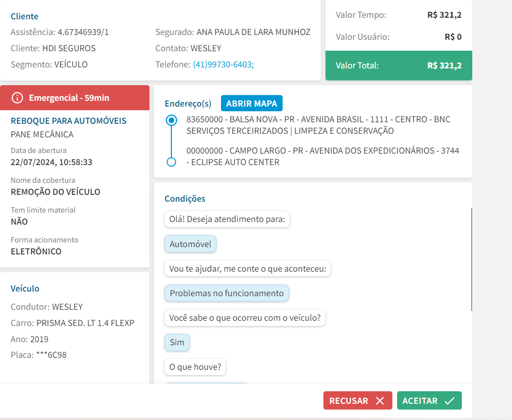Click the checkmark icon on the ACEITAR button
Screen dimensions: 512x420
(x=449, y=401)
